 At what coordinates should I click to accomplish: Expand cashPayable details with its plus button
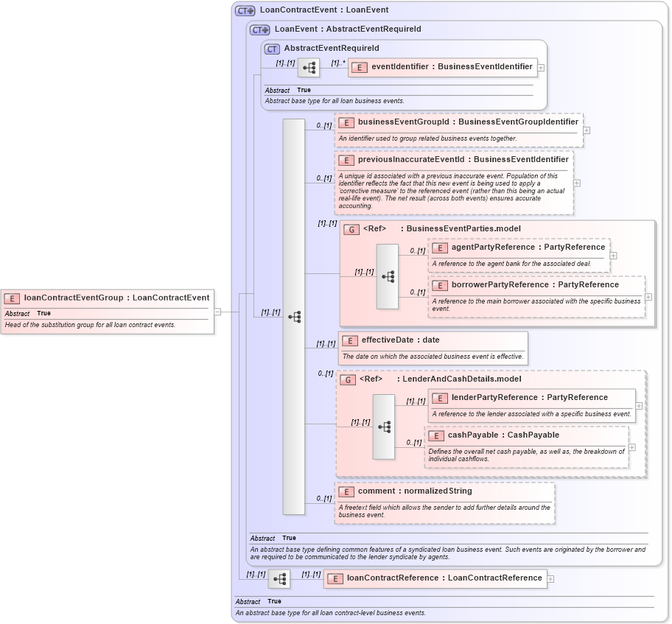(x=631, y=447)
